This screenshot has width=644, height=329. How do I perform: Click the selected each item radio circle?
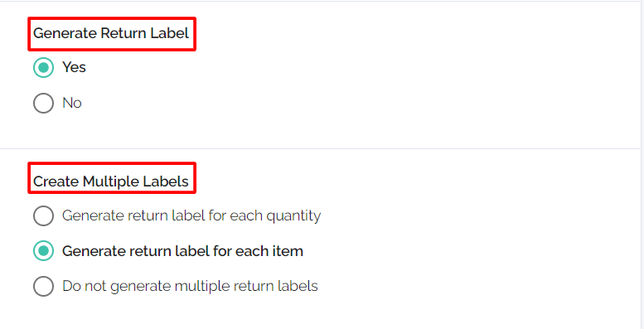pos(43,251)
